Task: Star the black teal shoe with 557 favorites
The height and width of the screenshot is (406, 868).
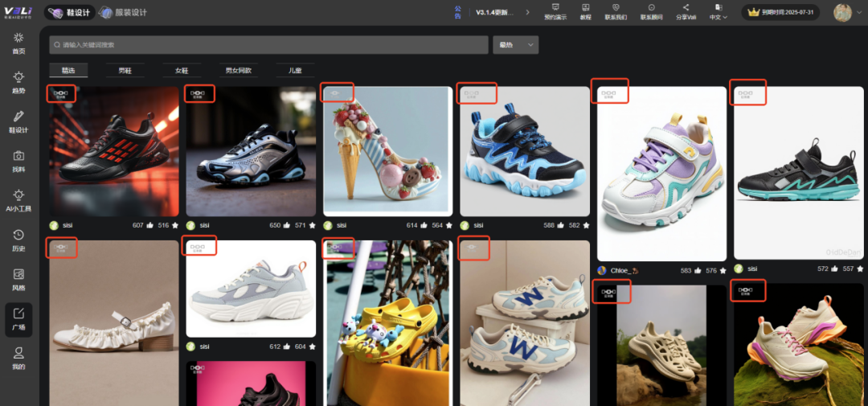Action: [860, 269]
